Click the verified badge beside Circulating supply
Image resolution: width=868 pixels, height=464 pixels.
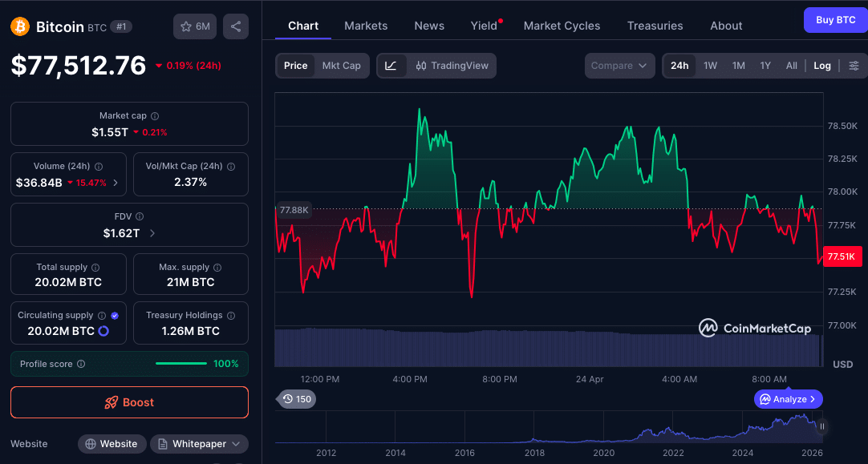(x=115, y=315)
